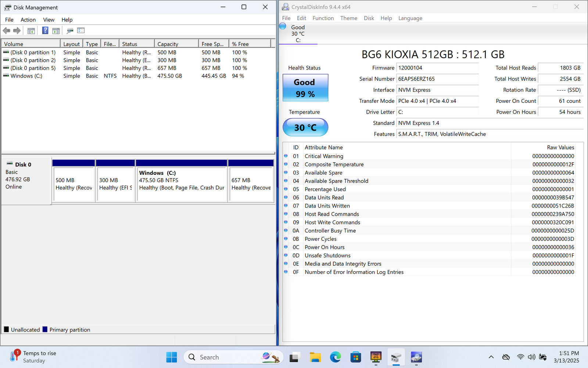This screenshot has width=588, height=368.
Task: Click the monitor app icon in taskbar
Action: (376, 357)
